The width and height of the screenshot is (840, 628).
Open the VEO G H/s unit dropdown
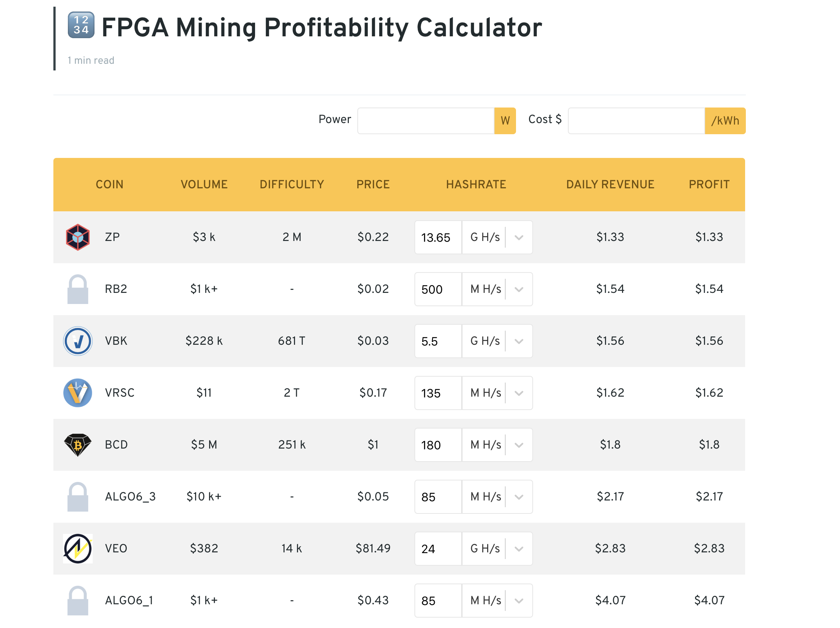(x=519, y=549)
